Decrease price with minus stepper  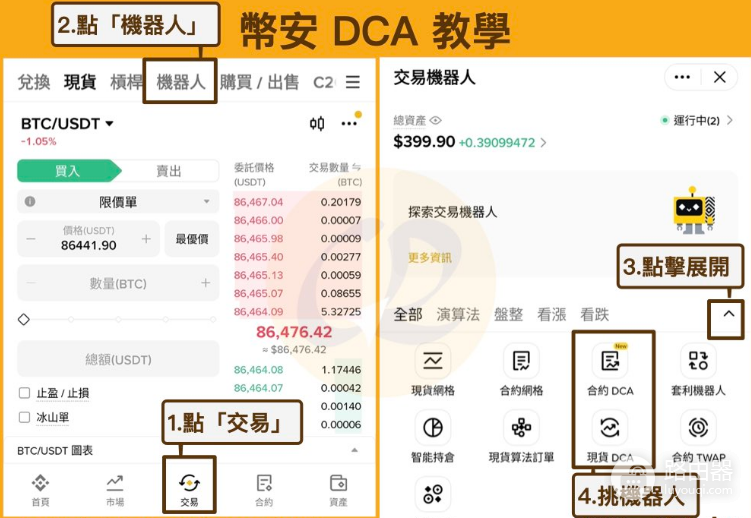pyautogui.click(x=31, y=239)
